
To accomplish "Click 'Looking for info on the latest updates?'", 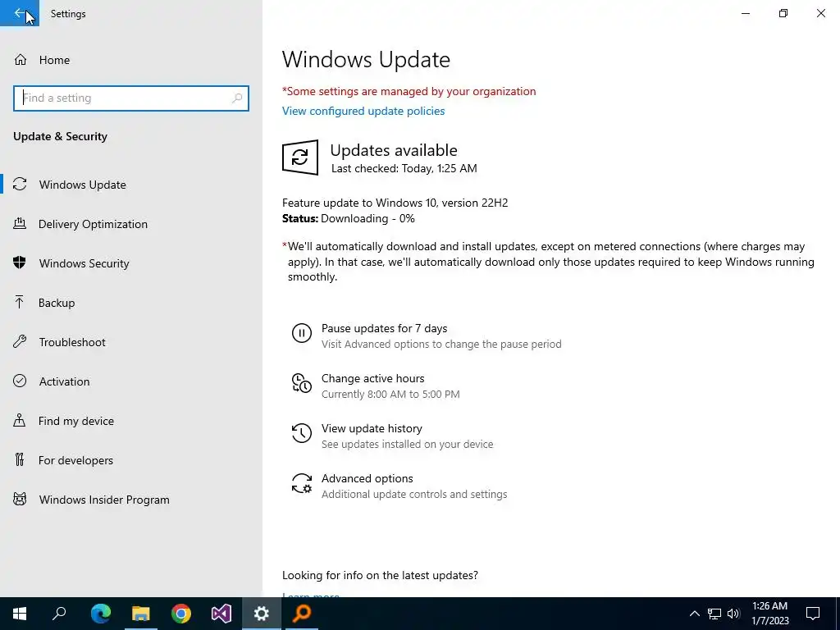I will pyautogui.click(x=380, y=575).
